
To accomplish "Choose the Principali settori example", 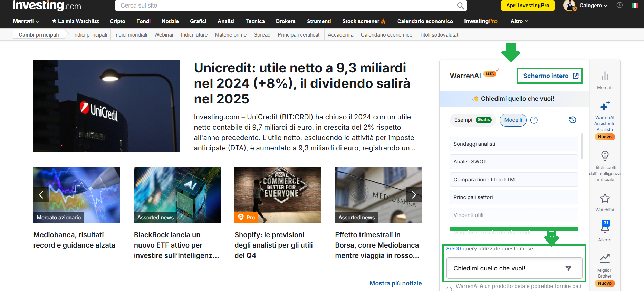I will coord(514,197).
